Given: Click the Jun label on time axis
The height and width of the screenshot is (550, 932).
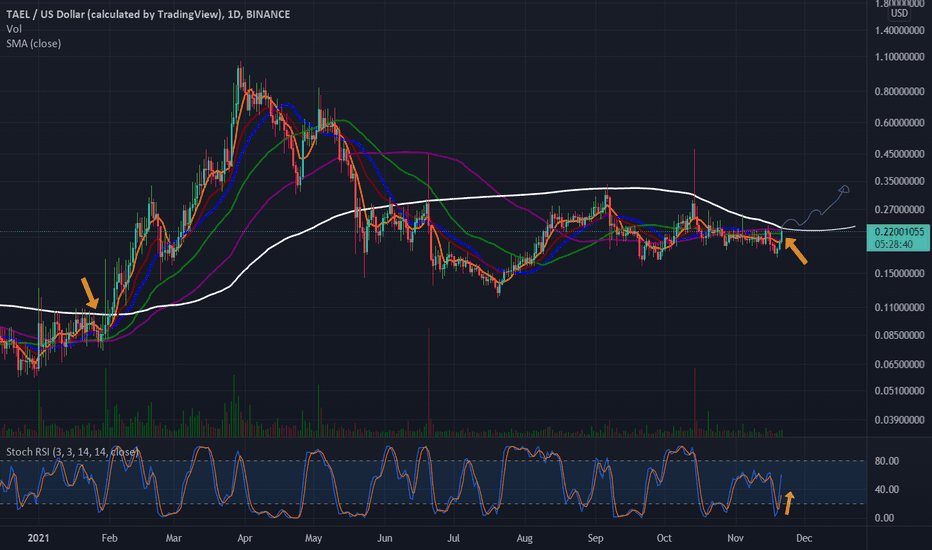Looking at the screenshot, I should 385,538.
